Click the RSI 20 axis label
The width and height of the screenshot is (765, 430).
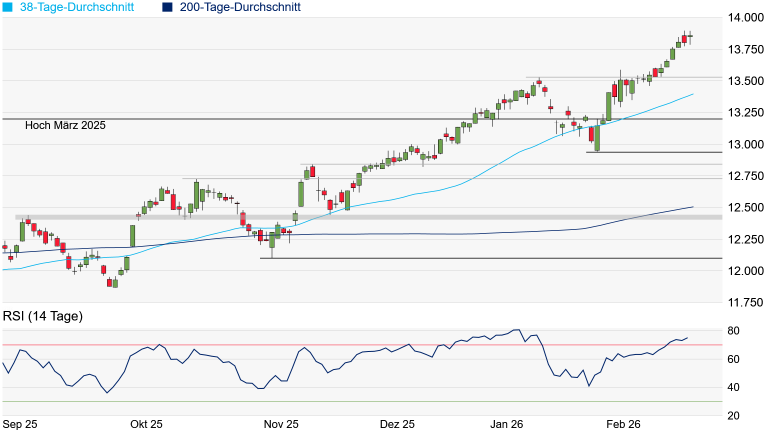coord(733,416)
